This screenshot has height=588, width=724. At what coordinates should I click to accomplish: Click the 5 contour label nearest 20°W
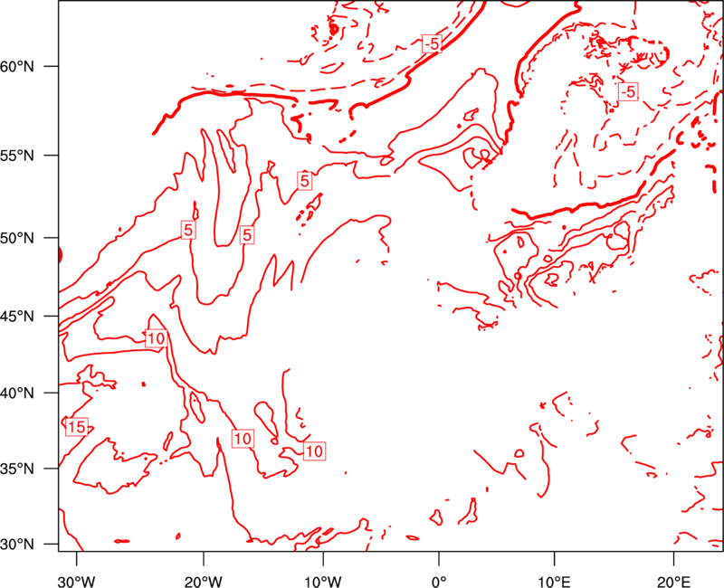(188, 230)
